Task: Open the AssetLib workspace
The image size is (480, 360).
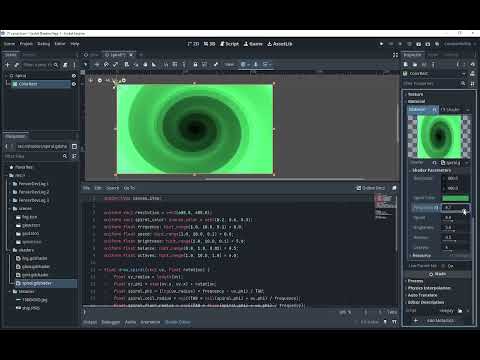Action: 280,44
